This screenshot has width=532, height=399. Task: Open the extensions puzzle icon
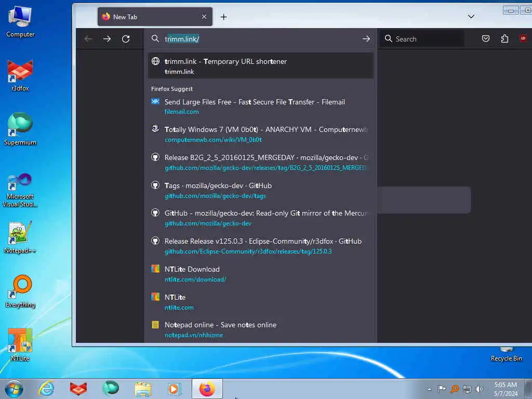[x=504, y=38]
